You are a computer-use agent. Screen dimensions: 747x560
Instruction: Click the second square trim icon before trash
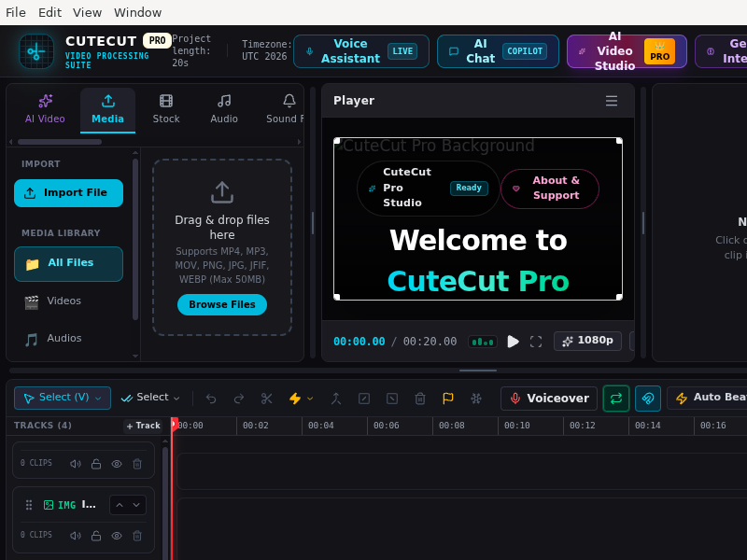point(392,399)
